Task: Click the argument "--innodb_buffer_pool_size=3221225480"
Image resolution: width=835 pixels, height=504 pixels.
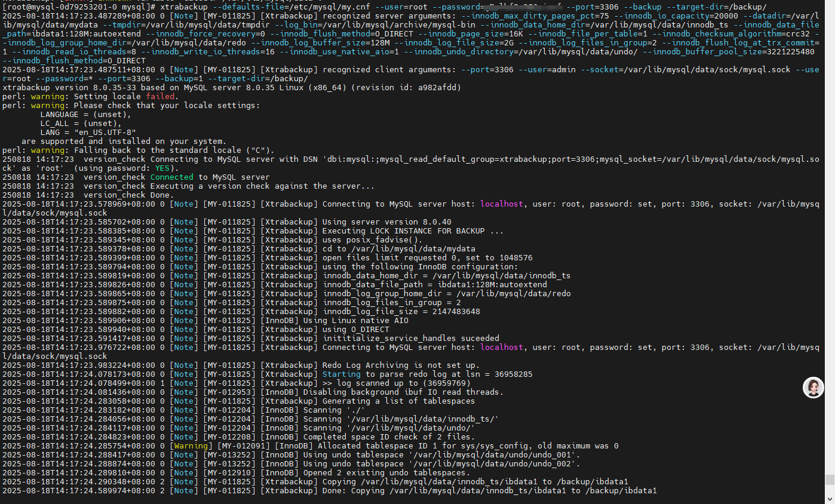Action: (x=729, y=52)
